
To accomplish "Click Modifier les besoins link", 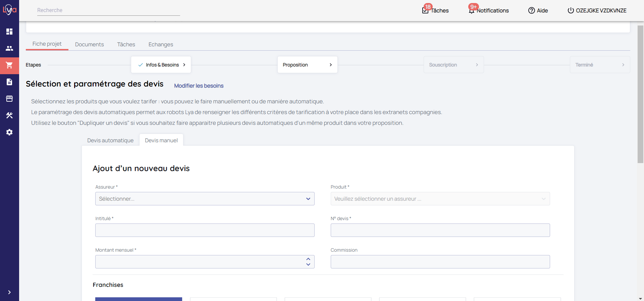I will (x=199, y=86).
